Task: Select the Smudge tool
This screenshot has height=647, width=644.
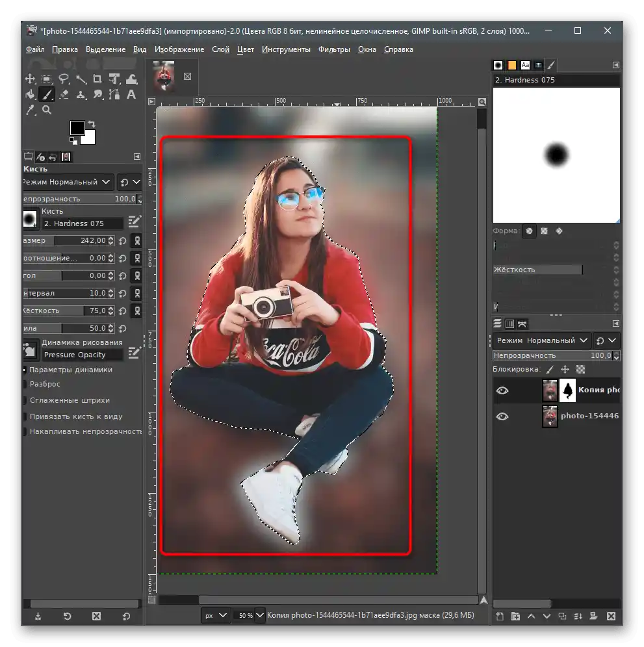Action: tap(97, 94)
